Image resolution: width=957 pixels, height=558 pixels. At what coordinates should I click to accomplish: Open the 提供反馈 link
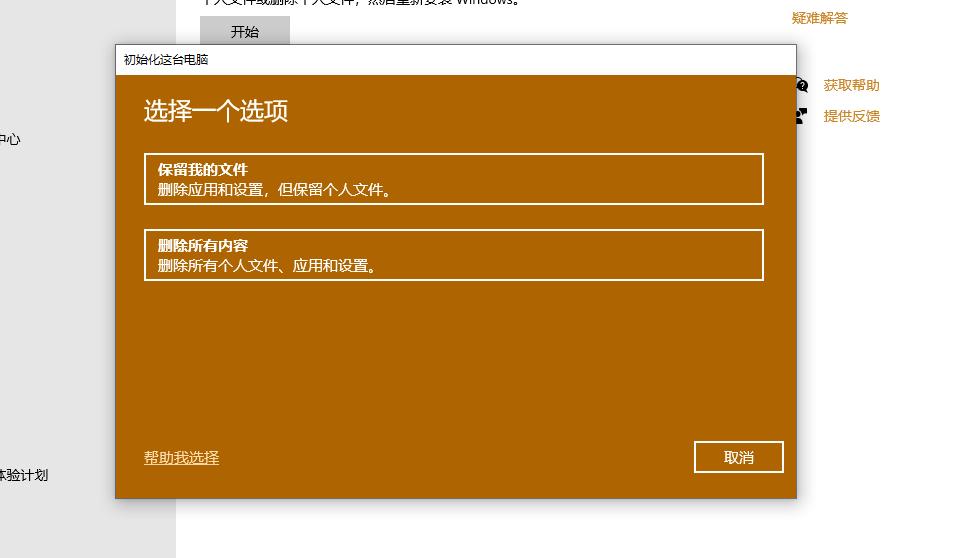point(851,116)
